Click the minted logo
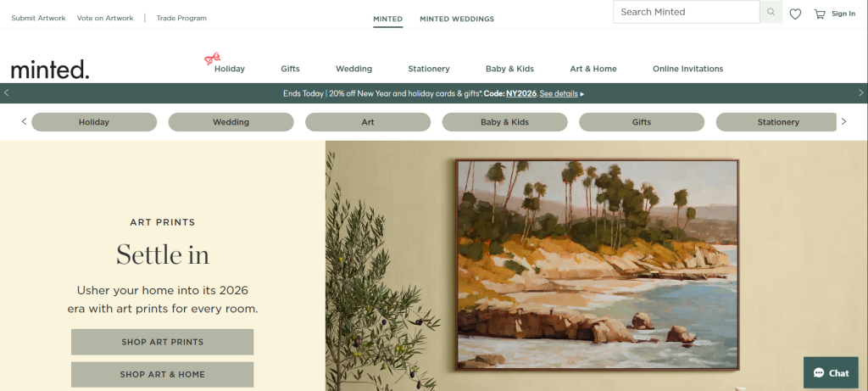The height and width of the screenshot is (391, 868). (50, 70)
